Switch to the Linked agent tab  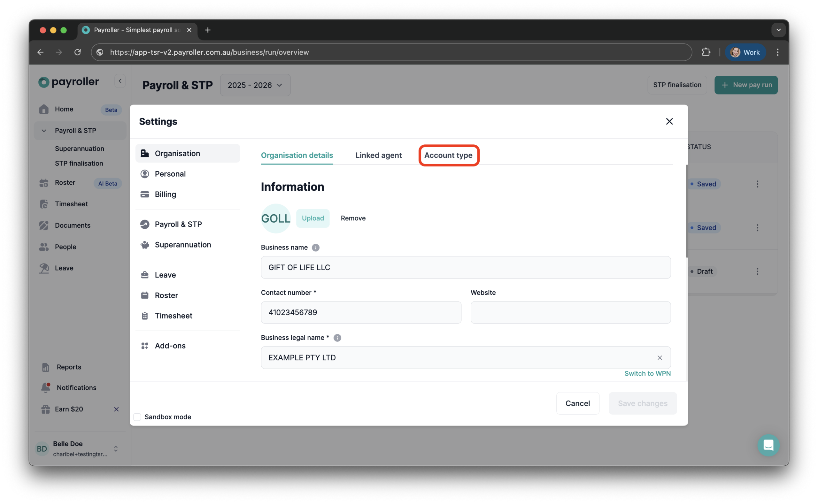point(379,155)
